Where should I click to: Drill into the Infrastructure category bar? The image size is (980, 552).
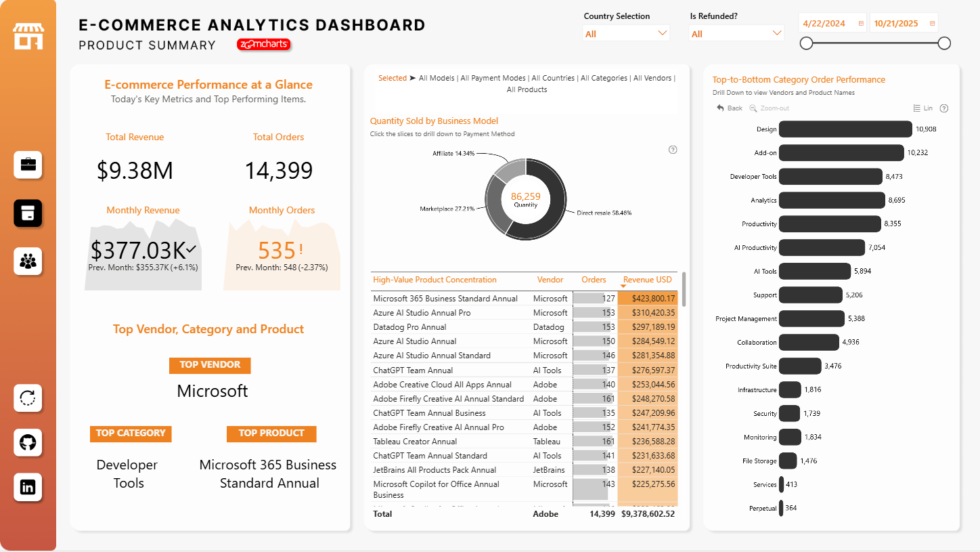tap(790, 389)
